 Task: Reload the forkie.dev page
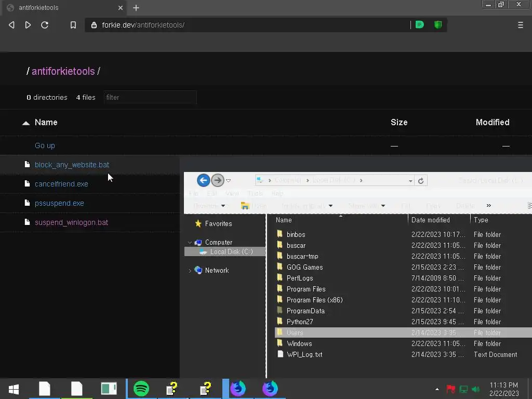45,25
